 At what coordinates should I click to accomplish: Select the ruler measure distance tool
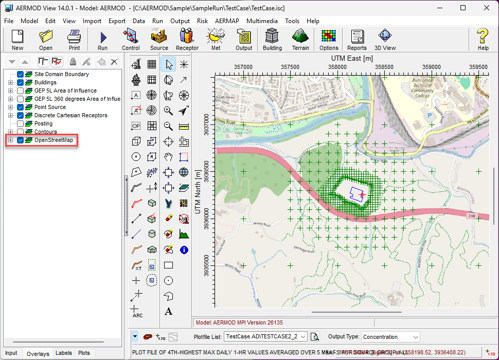(184, 126)
